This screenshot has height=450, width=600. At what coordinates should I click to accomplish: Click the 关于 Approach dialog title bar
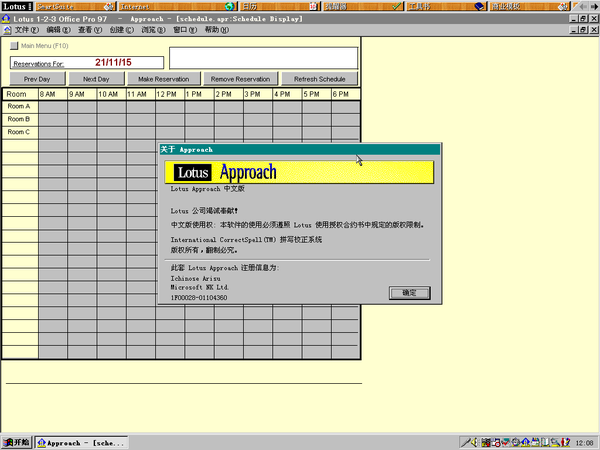pos(300,150)
